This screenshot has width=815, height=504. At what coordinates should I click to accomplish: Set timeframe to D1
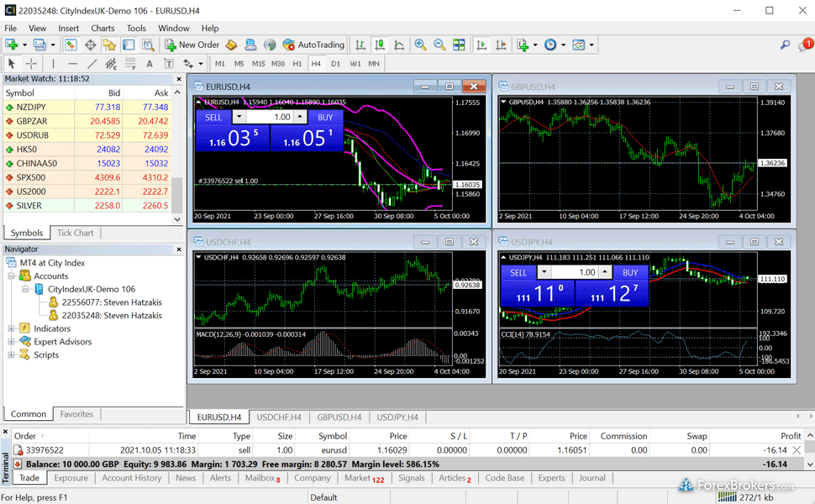tap(336, 63)
